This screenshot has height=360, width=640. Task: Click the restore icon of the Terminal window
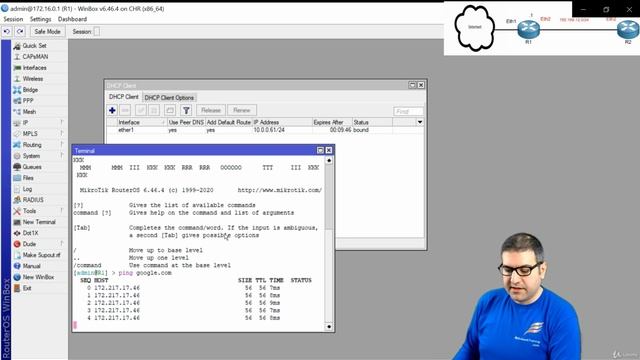320,150
